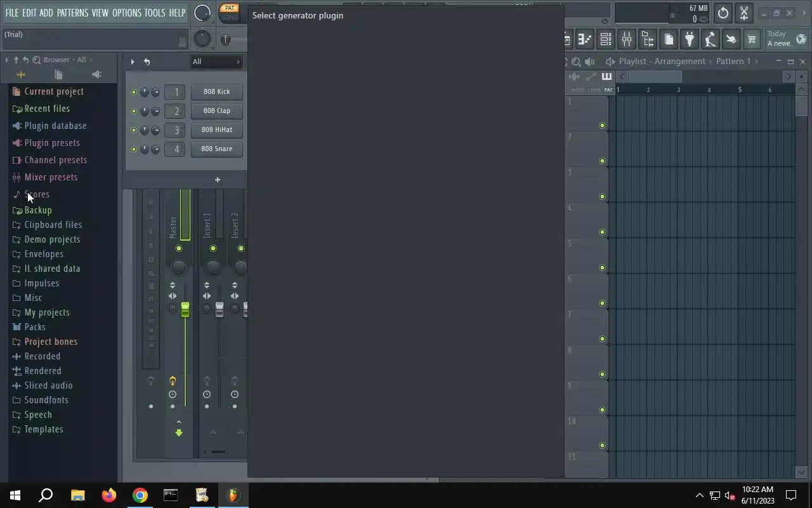
Task: Open the TOOLS menu
Action: (x=155, y=13)
